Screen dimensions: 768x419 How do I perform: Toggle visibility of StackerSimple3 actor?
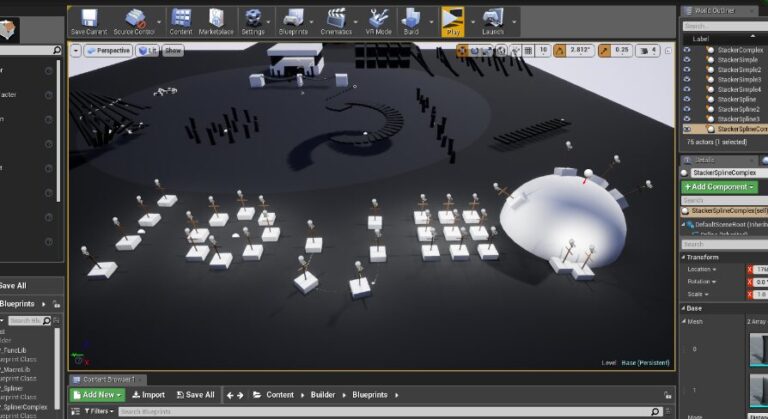click(687, 79)
